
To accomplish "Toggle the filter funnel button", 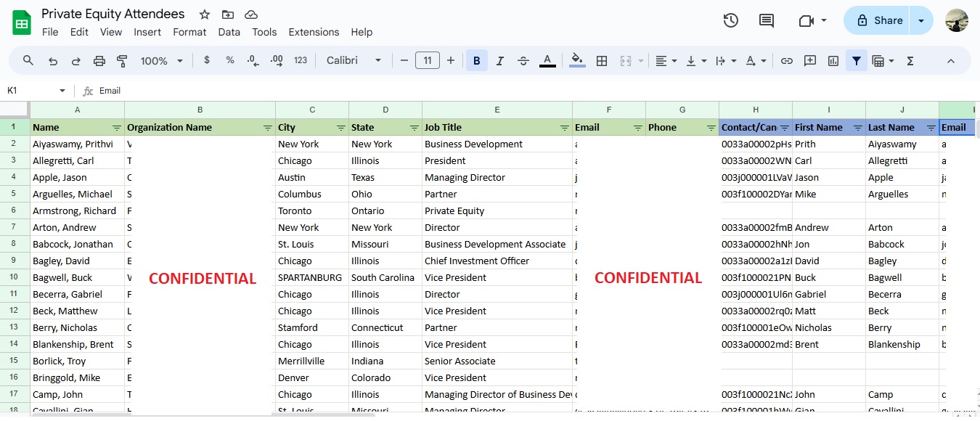I will pyautogui.click(x=857, y=61).
